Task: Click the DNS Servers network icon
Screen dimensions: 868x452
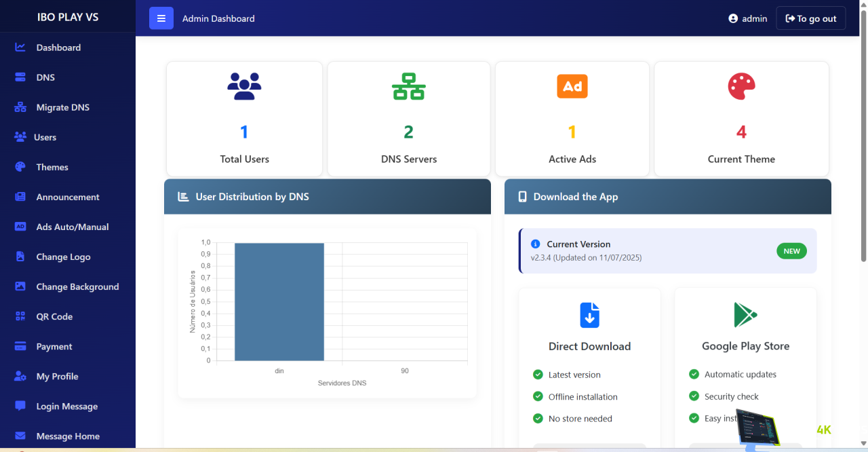Action: 408,86
